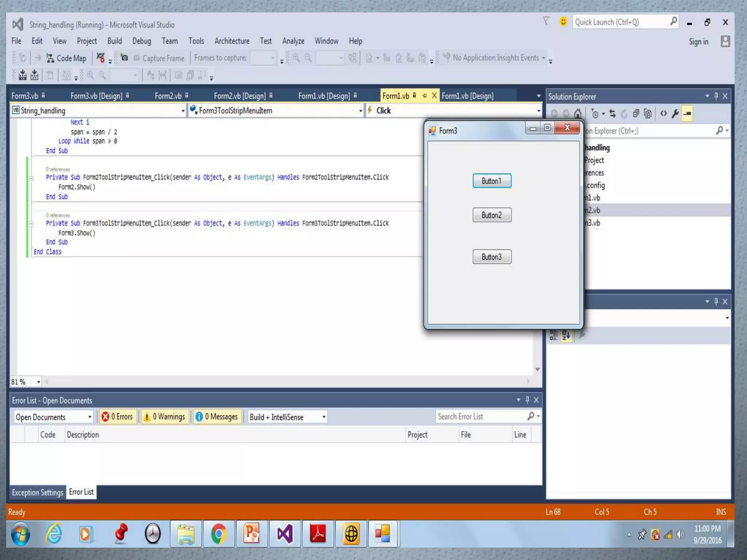The image size is (747, 560).
Task: Toggle the 0 Errors filter
Action: pos(117,417)
